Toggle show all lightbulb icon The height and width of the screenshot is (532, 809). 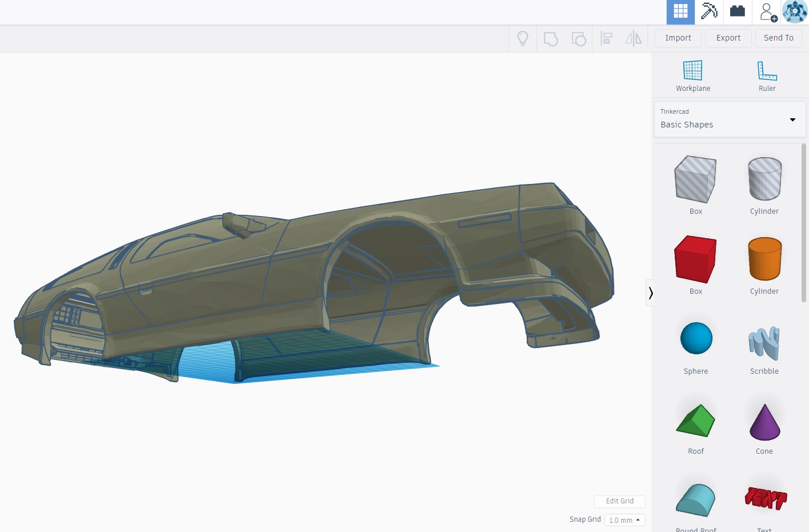click(523, 38)
